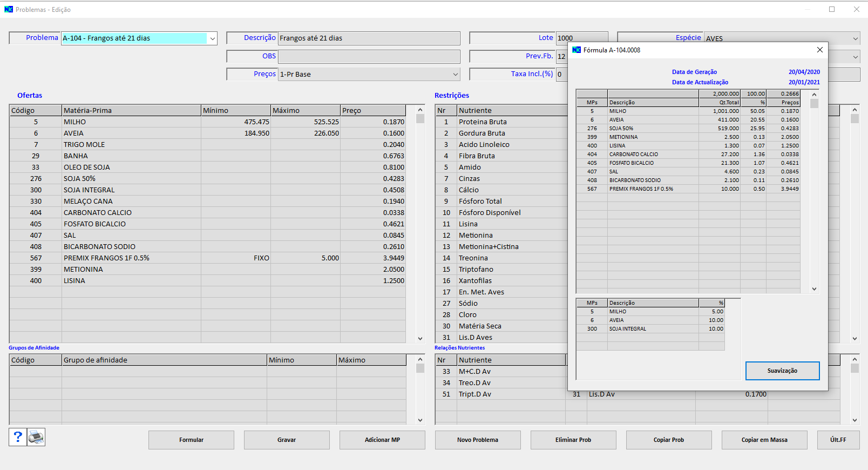
Task: Click MILHO maximum value 525.525
Action: [x=306, y=122]
